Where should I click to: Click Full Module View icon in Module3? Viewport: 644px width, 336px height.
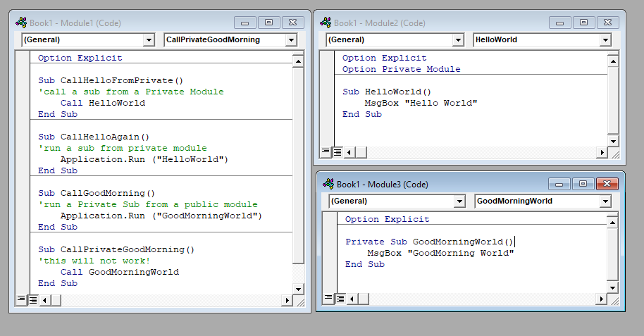pos(340,299)
